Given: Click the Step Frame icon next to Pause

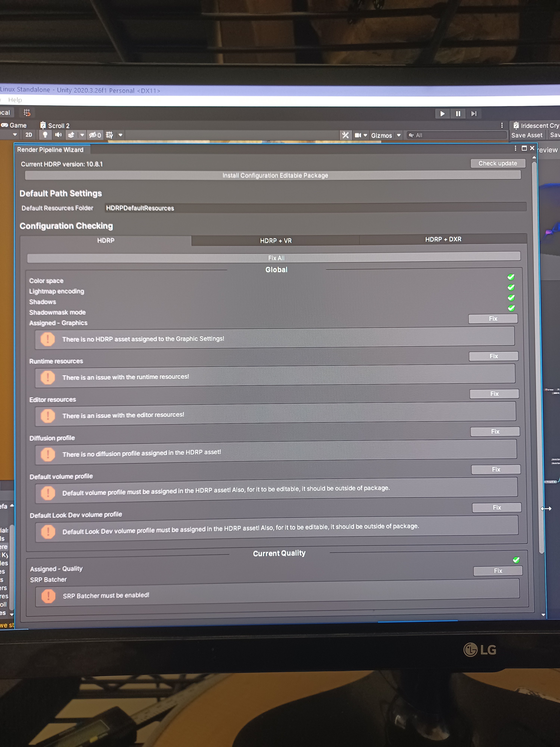Looking at the screenshot, I should pos(473,114).
